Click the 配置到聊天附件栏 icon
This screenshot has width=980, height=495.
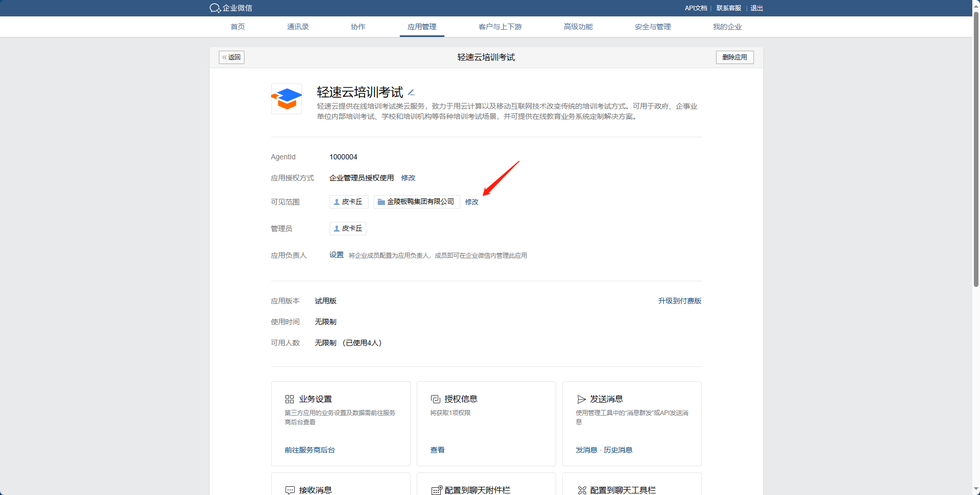click(436, 490)
